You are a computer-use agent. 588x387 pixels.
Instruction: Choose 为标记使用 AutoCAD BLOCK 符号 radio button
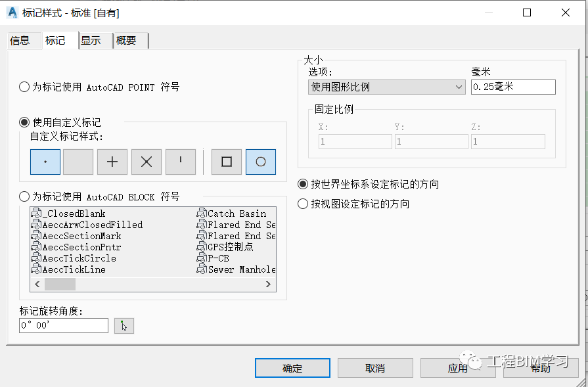tap(24, 196)
